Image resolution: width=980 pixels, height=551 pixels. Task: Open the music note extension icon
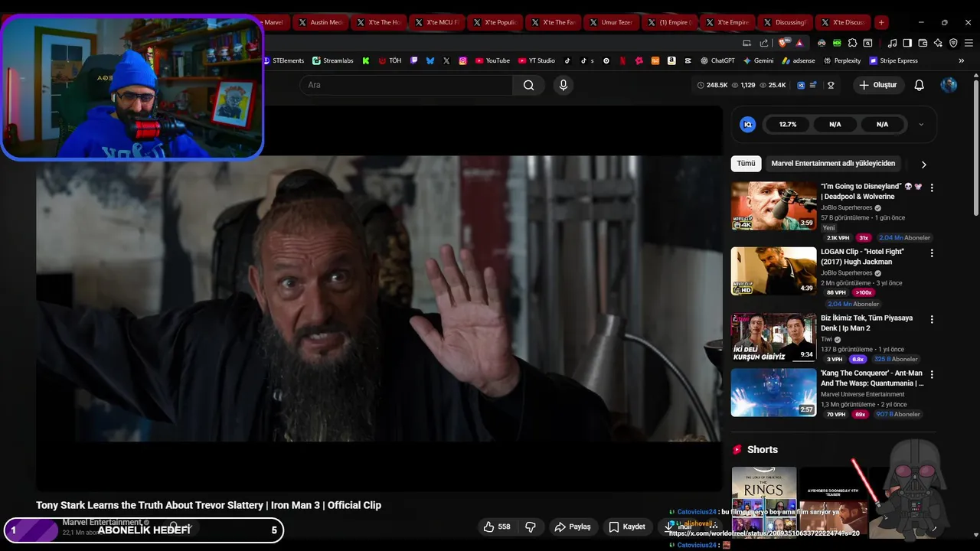tap(892, 43)
